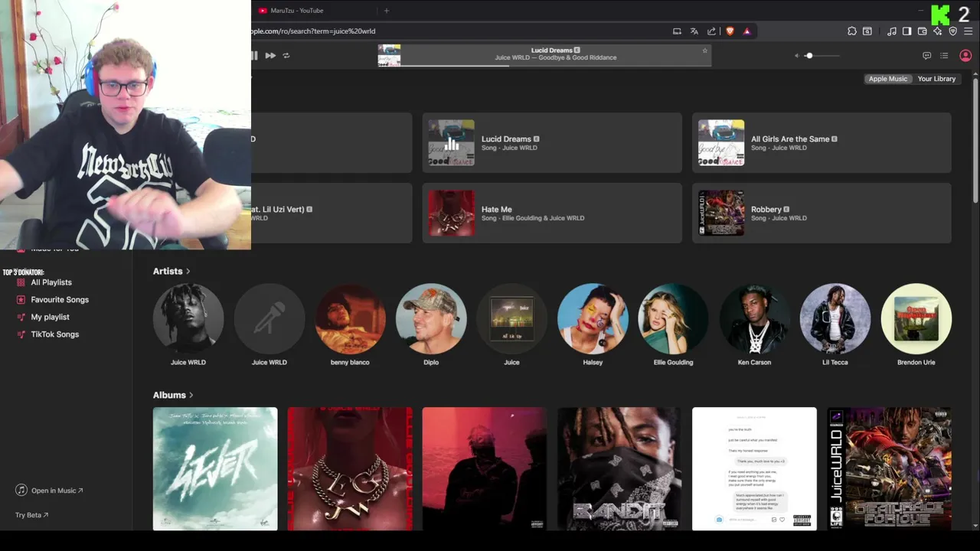
Task: Skip to the next track
Action: (270, 55)
